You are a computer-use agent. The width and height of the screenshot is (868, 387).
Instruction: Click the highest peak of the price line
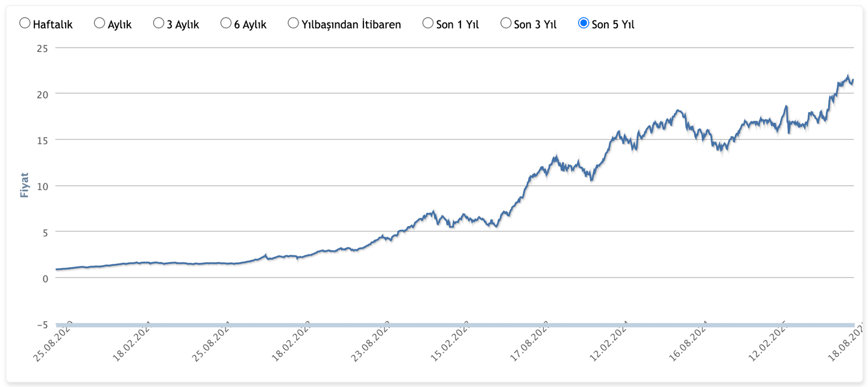[x=848, y=77]
